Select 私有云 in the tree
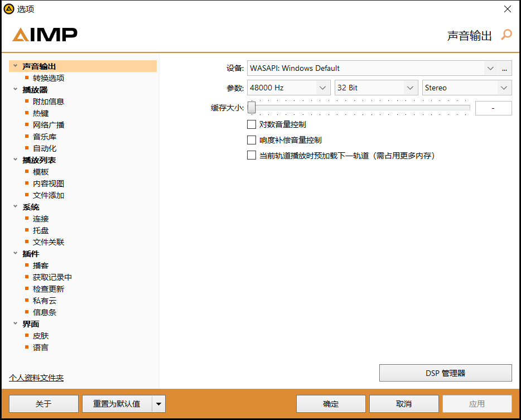This screenshot has height=420, width=521. 45,301
